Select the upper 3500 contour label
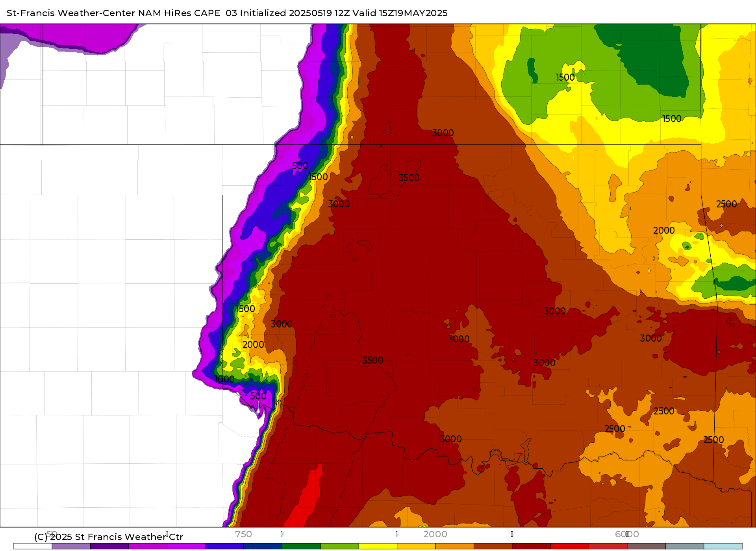The image size is (756, 551). [x=409, y=178]
